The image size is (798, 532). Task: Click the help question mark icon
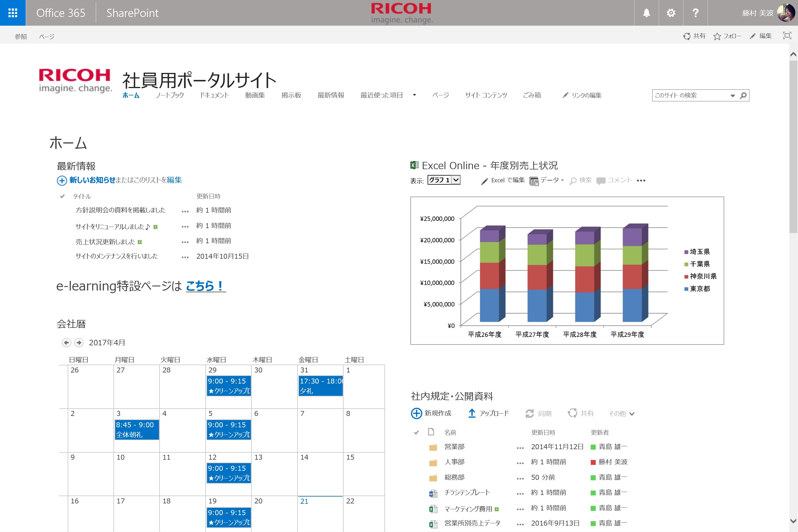(695, 13)
